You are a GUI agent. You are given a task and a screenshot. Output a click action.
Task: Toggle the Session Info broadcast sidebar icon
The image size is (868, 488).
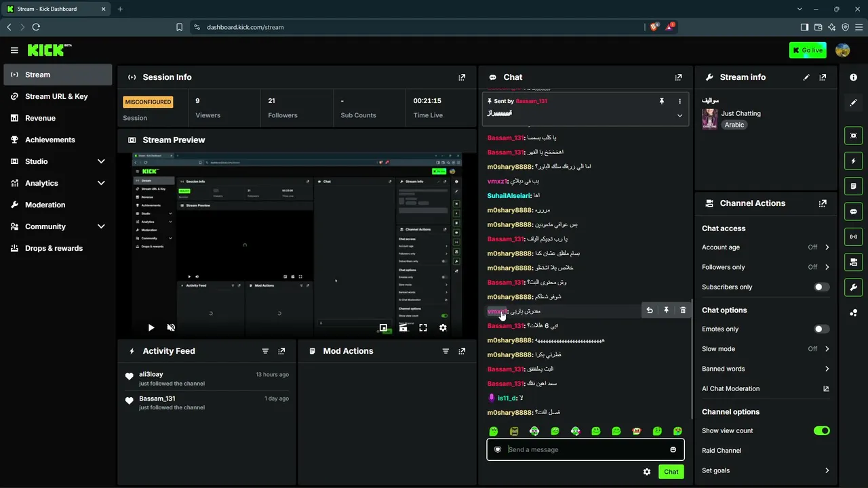click(x=853, y=237)
